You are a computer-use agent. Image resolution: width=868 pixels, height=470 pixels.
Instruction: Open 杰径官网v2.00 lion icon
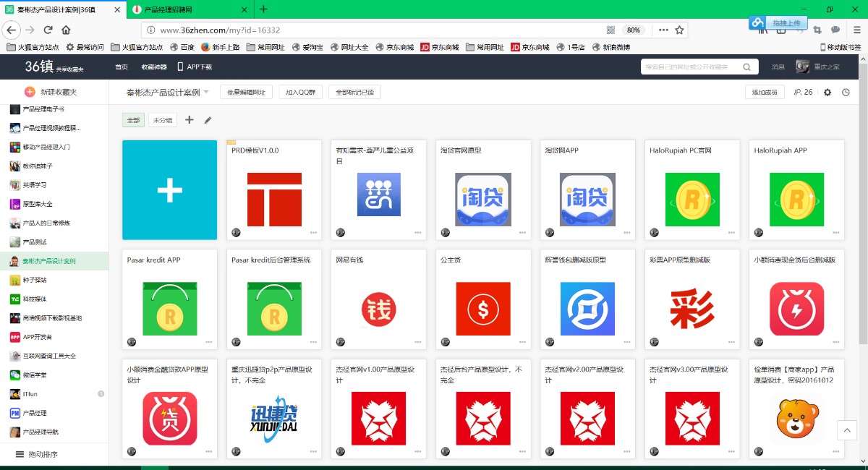587,419
